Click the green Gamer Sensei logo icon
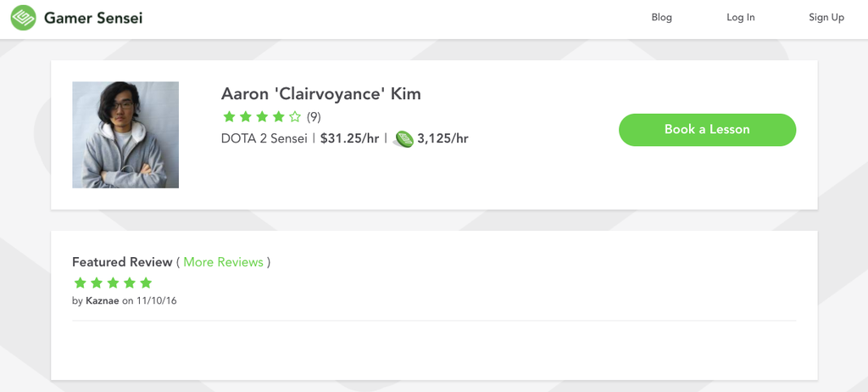 click(x=23, y=18)
